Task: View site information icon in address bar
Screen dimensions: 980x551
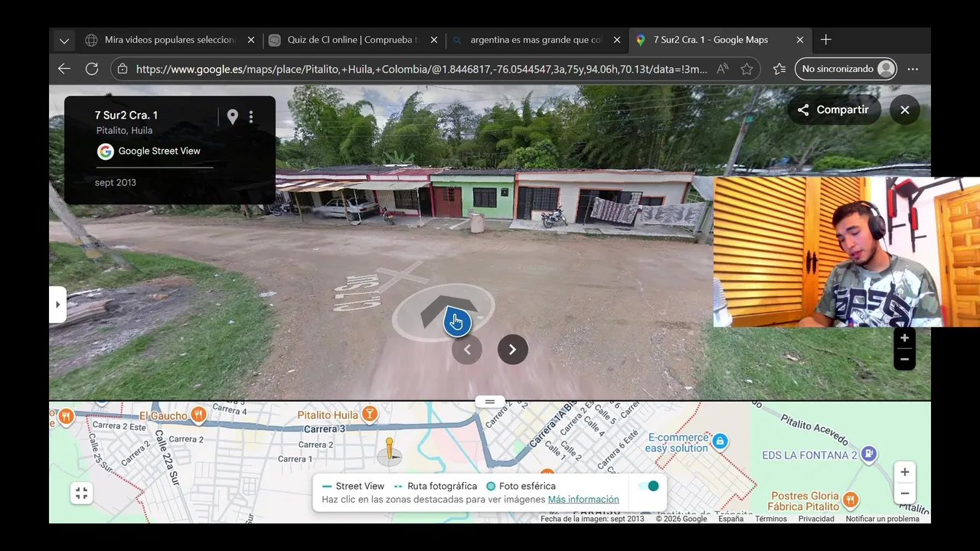Action: click(122, 69)
